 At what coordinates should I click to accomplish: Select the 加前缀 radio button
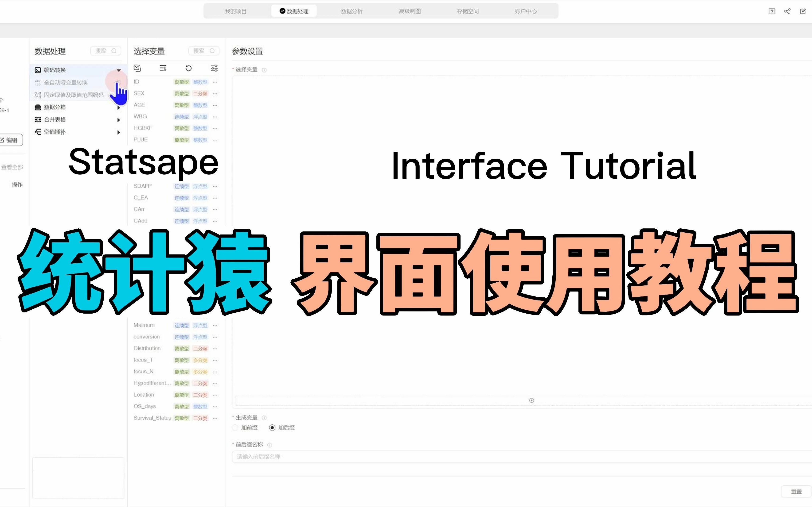[235, 427]
